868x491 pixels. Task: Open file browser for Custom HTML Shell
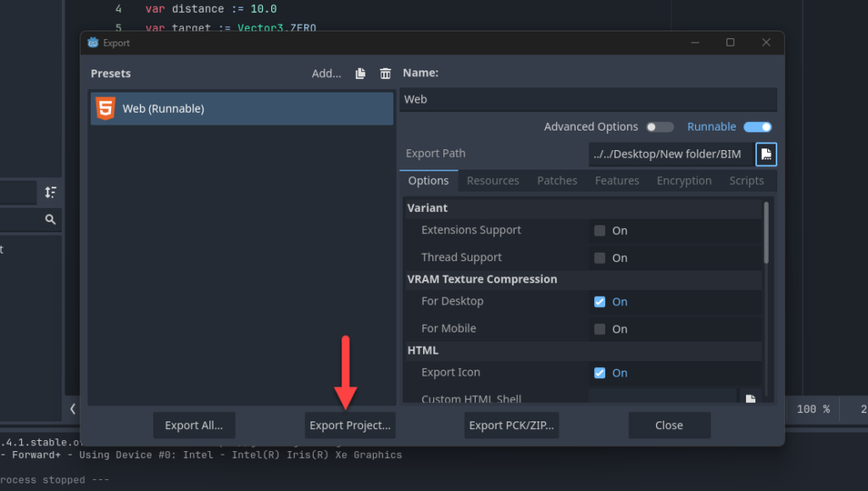coord(750,399)
